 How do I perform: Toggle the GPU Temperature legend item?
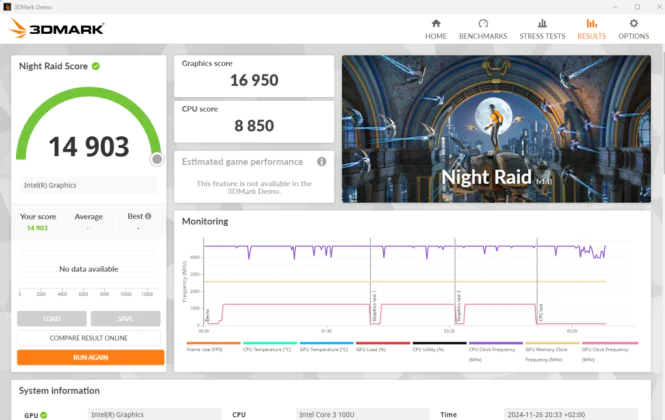[326, 347]
